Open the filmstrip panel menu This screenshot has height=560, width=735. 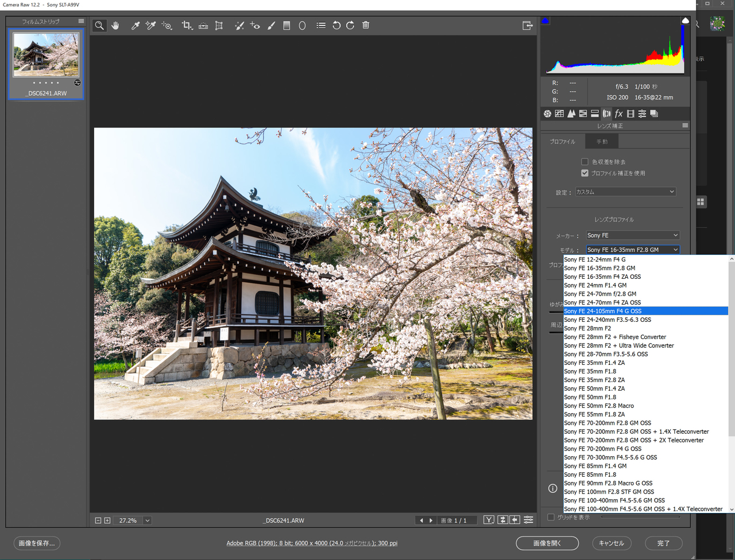click(81, 21)
